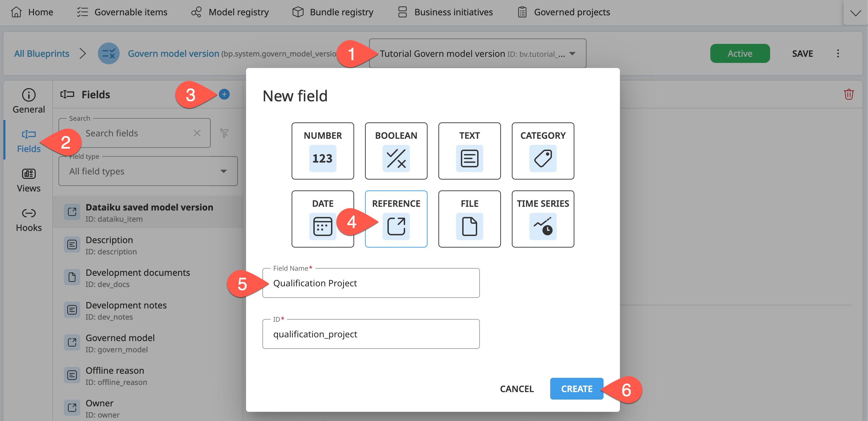Open the Hooks sidebar section

(29, 220)
